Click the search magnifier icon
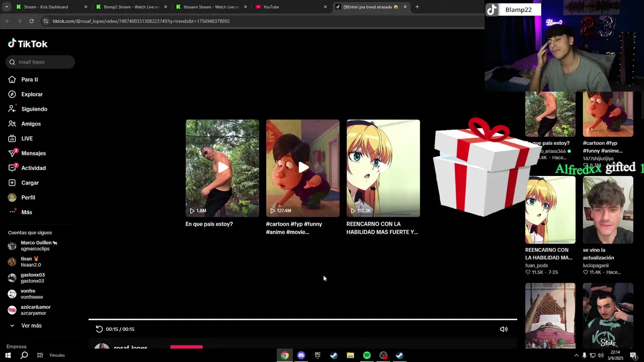The image size is (644, 362). point(12,62)
